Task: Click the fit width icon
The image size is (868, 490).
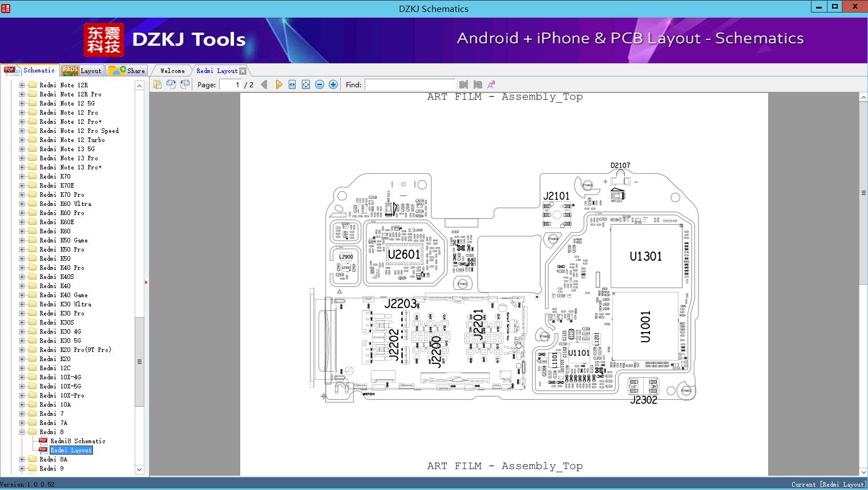Action: (292, 84)
